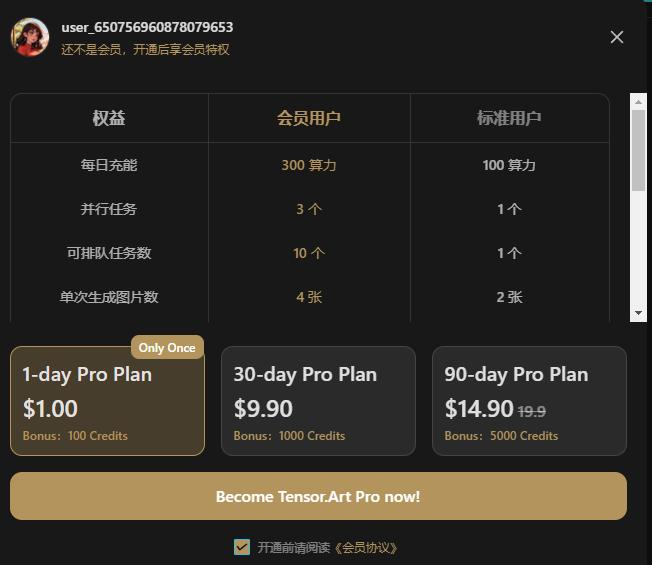Image resolution: width=652 pixels, height=565 pixels.
Task: Toggle the membership agreement checkbox
Action: click(x=242, y=547)
